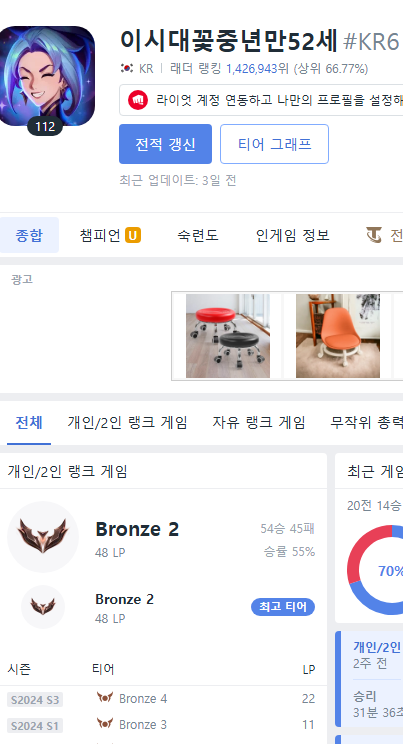Click the 최고 티어 badge
Screen dimensions: 403x744
click(x=283, y=607)
